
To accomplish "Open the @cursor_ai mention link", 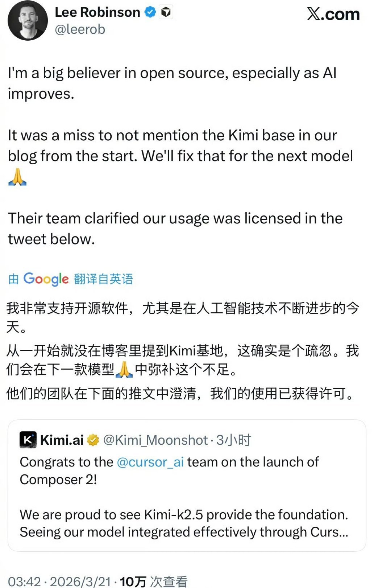I will pyautogui.click(x=150, y=462).
